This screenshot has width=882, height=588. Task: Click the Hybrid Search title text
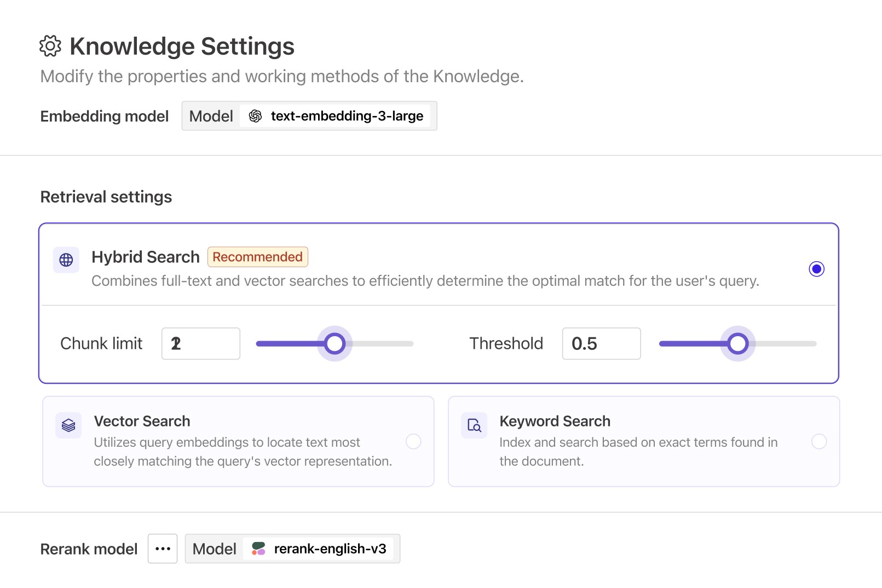(x=145, y=257)
